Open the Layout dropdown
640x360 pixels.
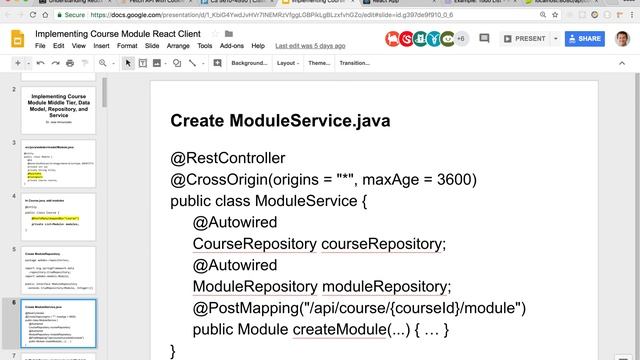[288, 63]
